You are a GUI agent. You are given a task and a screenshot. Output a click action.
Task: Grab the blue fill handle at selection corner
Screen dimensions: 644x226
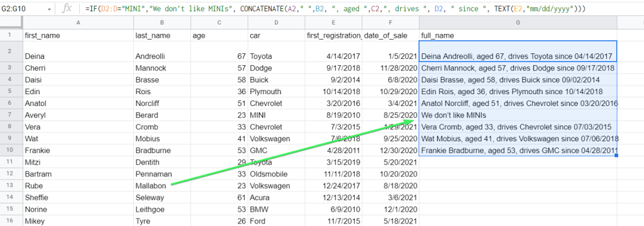click(616, 155)
